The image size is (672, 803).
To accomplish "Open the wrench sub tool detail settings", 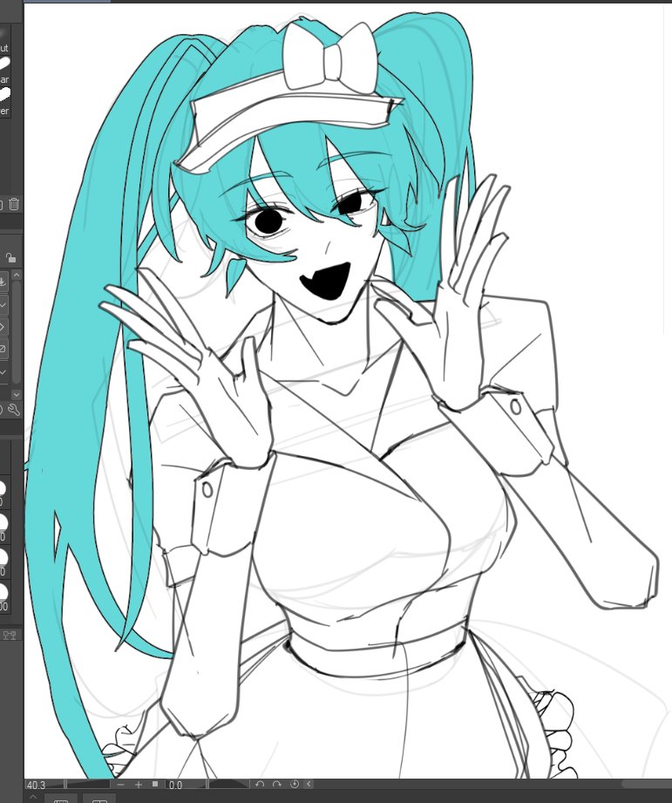I will [x=14, y=410].
